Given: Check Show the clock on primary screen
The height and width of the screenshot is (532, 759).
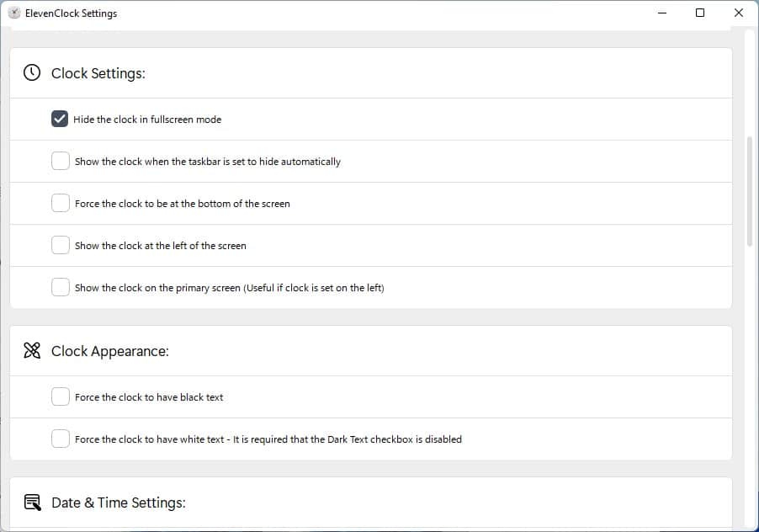Looking at the screenshot, I should [x=61, y=287].
